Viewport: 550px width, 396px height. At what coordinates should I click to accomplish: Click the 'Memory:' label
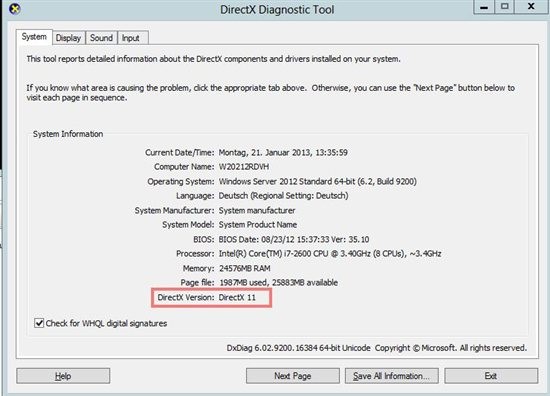[x=199, y=268]
